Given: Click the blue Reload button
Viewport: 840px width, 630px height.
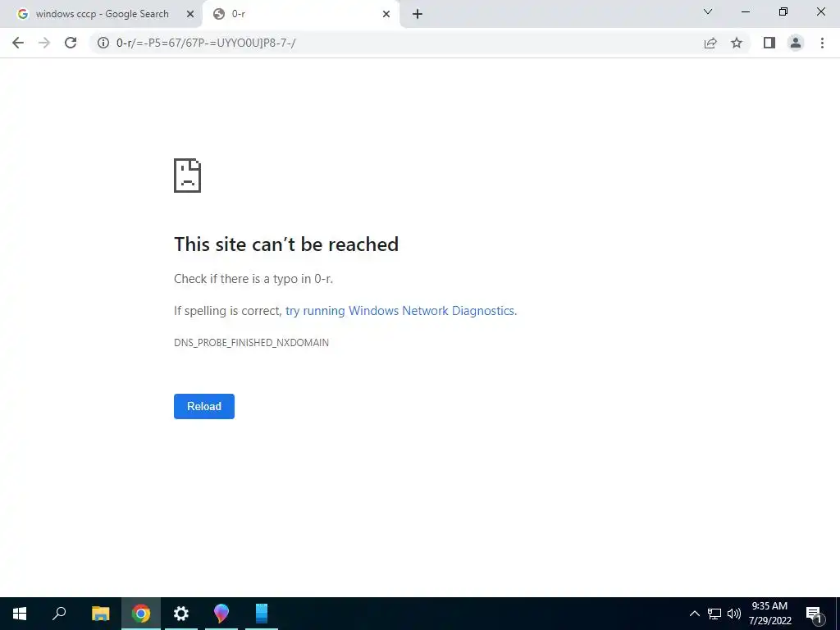Looking at the screenshot, I should point(204,406).
